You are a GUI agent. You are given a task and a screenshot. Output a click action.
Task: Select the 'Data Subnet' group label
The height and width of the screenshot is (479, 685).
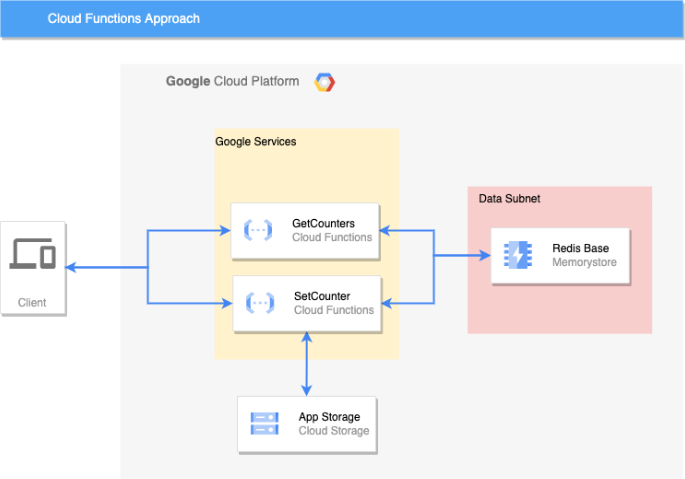coord(509,198)
